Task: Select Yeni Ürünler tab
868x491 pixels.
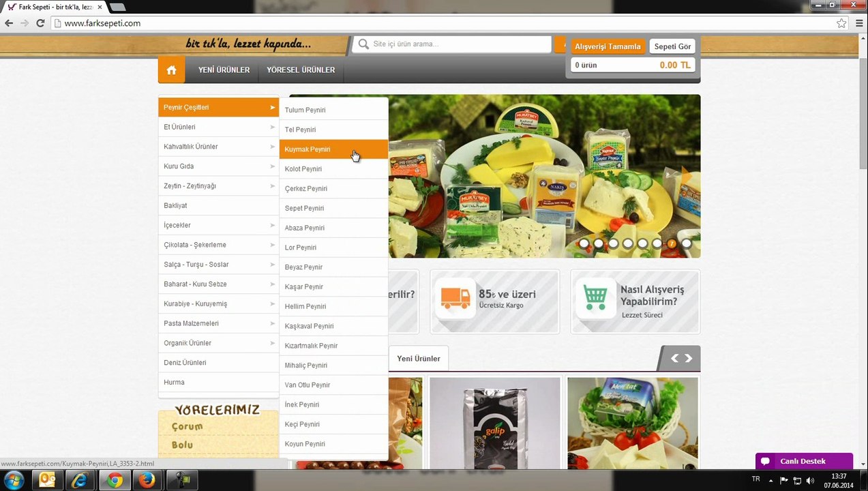Action: pos(419,359)
